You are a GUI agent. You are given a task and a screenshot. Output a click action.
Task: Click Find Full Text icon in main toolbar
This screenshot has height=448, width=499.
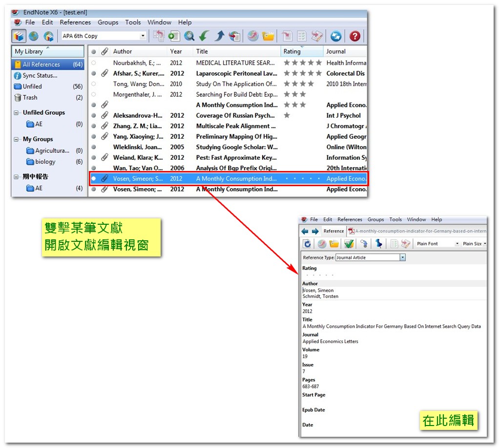tap(234, 36)
